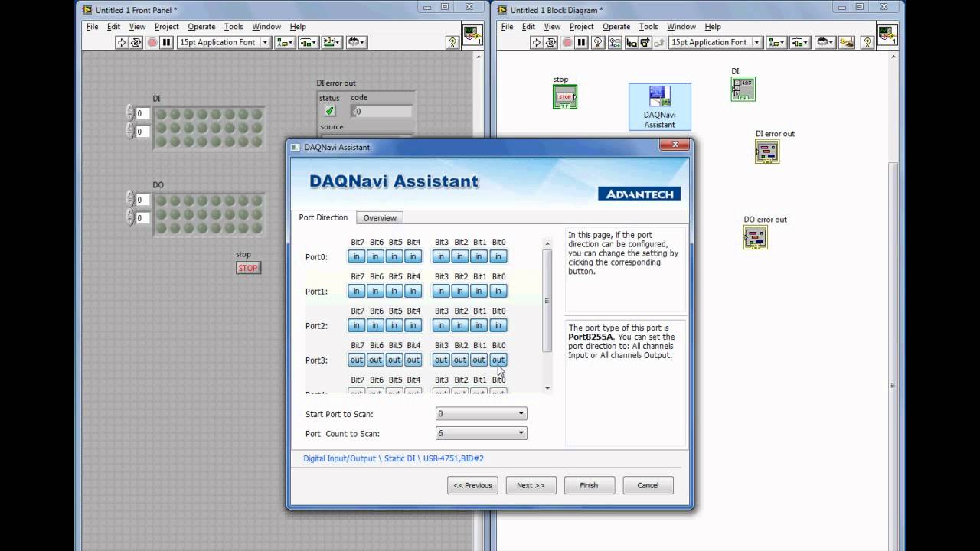Image resolution: width=980 pixels, height=551 pixels.
Task: Open font dropdown in Front Panel toolbar
Action: [223, 42]
